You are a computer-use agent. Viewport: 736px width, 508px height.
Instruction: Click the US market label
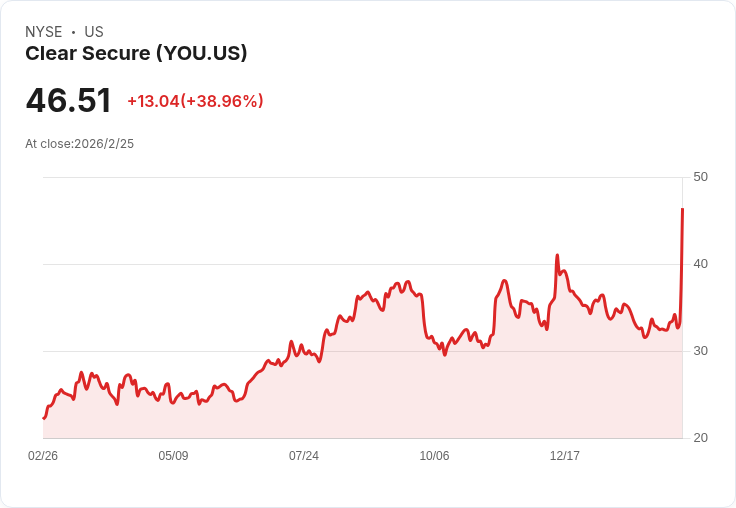[94, 32]
